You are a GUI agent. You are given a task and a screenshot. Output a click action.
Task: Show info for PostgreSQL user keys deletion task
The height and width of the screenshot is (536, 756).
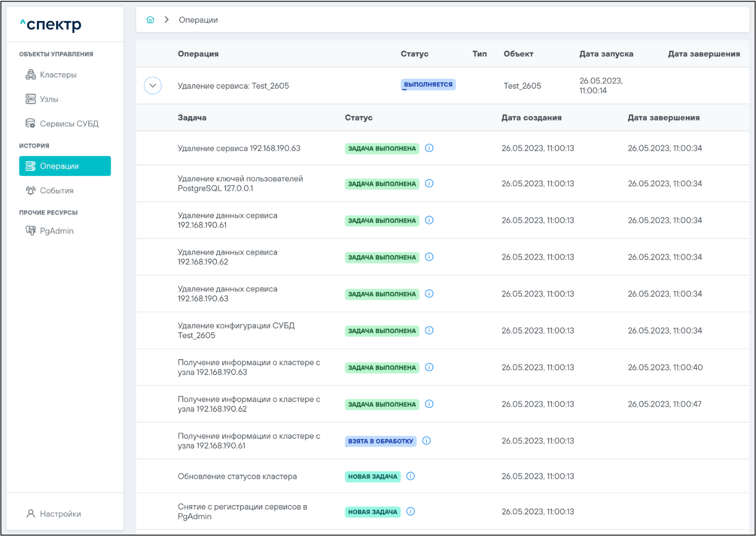point(429,183)
